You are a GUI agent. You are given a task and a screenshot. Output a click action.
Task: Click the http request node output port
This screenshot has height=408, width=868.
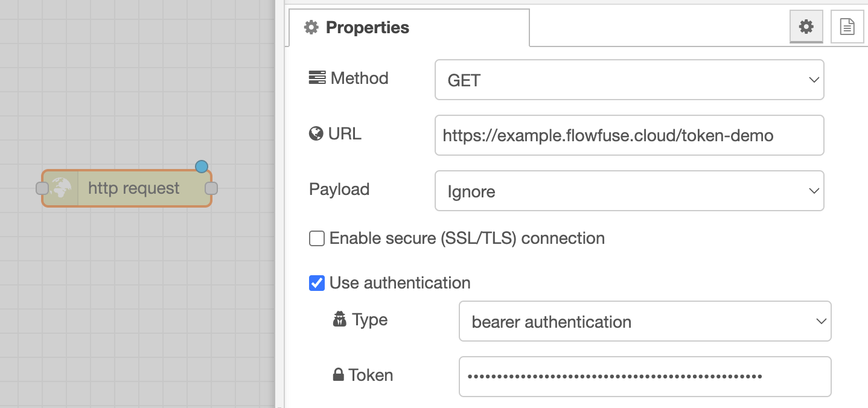click(211, 188)
